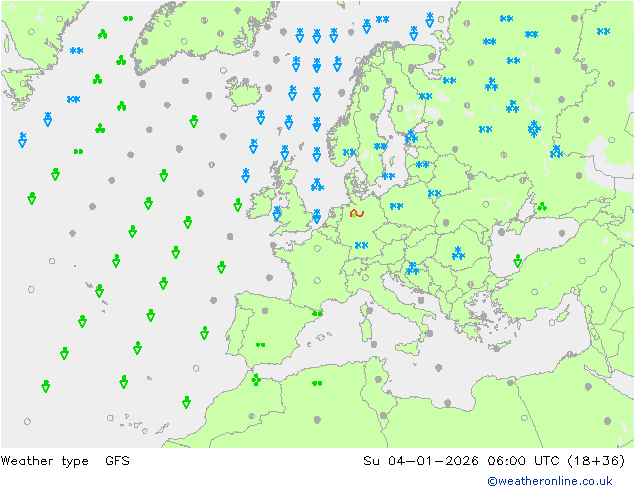Click the red freezing rain symbol over Germany

tap(357, 213)
